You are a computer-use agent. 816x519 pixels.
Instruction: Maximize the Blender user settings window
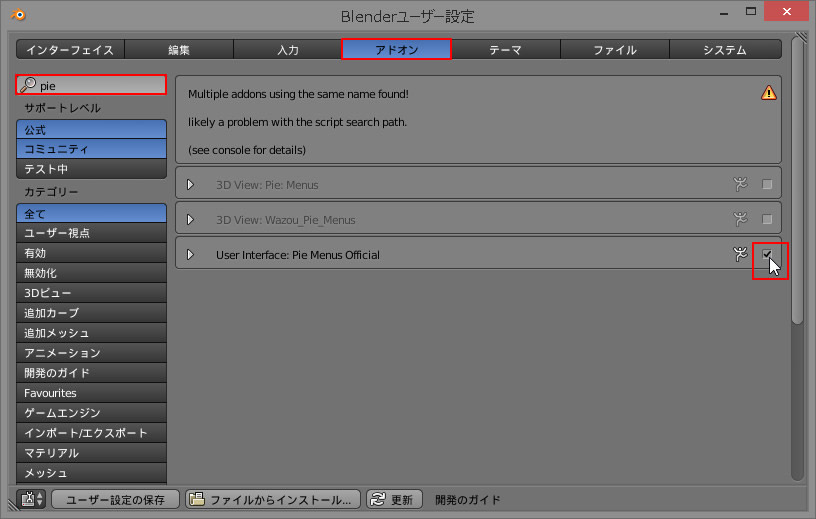pyautogui.click(x=750, y=11)
